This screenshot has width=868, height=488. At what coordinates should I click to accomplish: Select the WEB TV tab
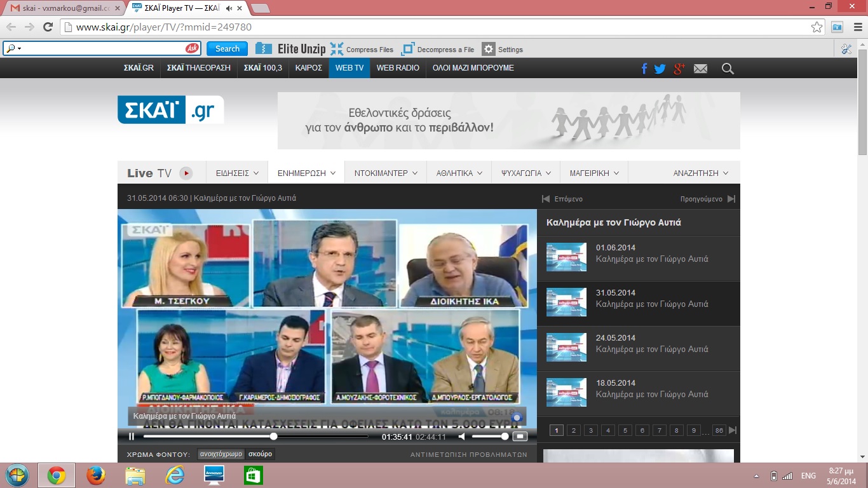349,68
